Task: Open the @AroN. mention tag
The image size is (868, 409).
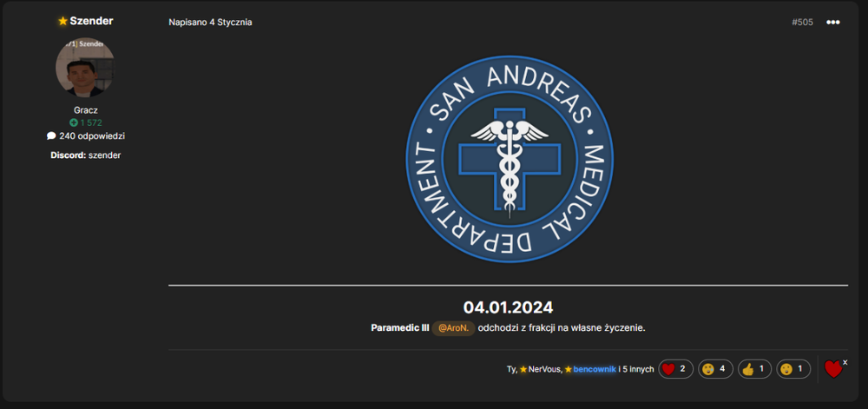Action: point(453,327)
